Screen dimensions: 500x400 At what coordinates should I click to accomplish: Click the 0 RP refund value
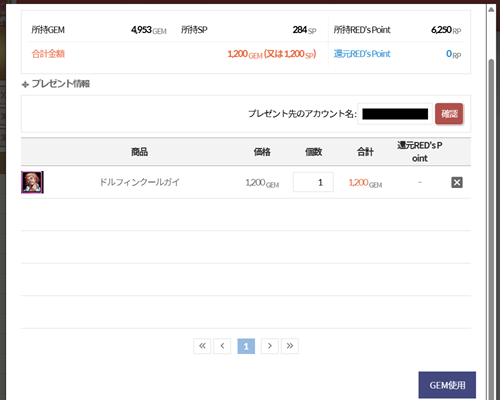454,54
